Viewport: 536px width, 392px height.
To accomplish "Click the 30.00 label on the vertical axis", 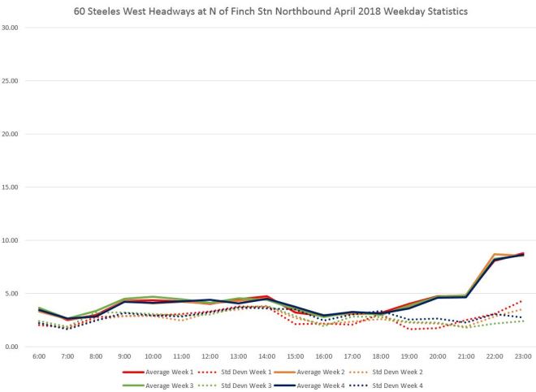I will pos(14,28).
